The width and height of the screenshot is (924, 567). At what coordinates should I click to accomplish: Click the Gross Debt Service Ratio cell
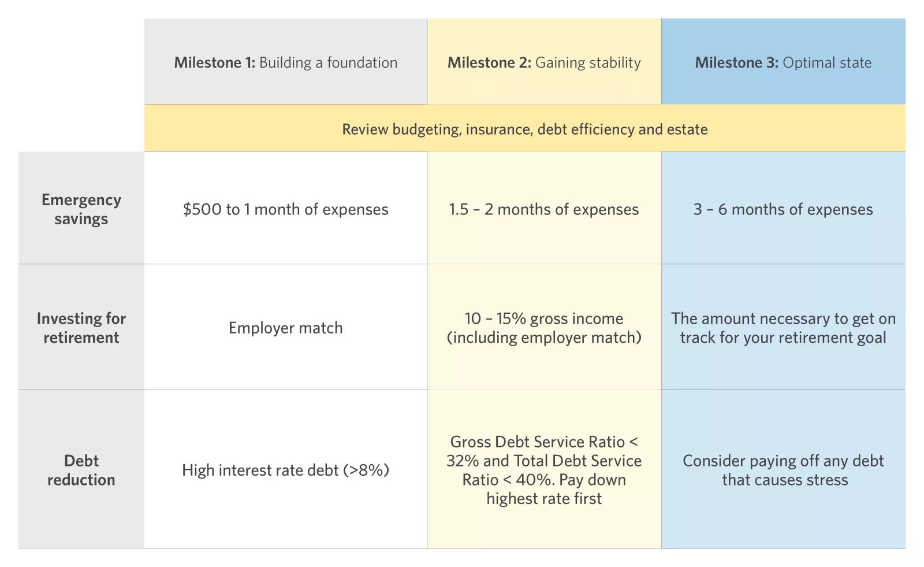click(544, 470)
